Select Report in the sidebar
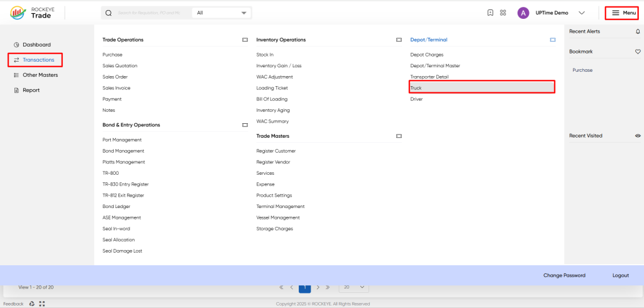 (26, 91)
